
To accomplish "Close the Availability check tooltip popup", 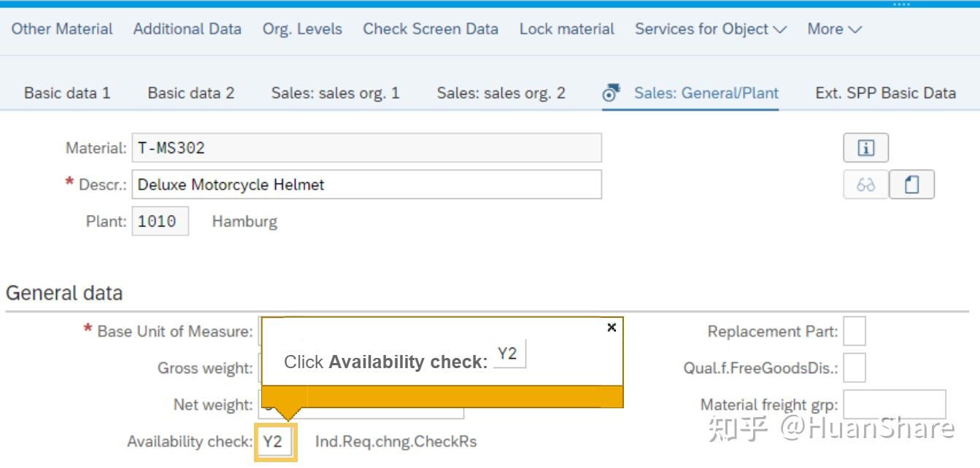I will click(x=611, y=327).
